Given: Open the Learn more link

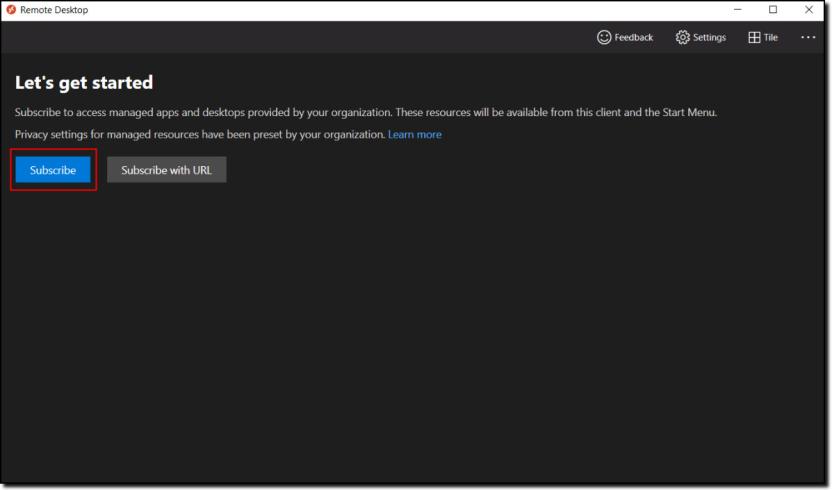Looking at the screenshot, I should tap(414, 134).
